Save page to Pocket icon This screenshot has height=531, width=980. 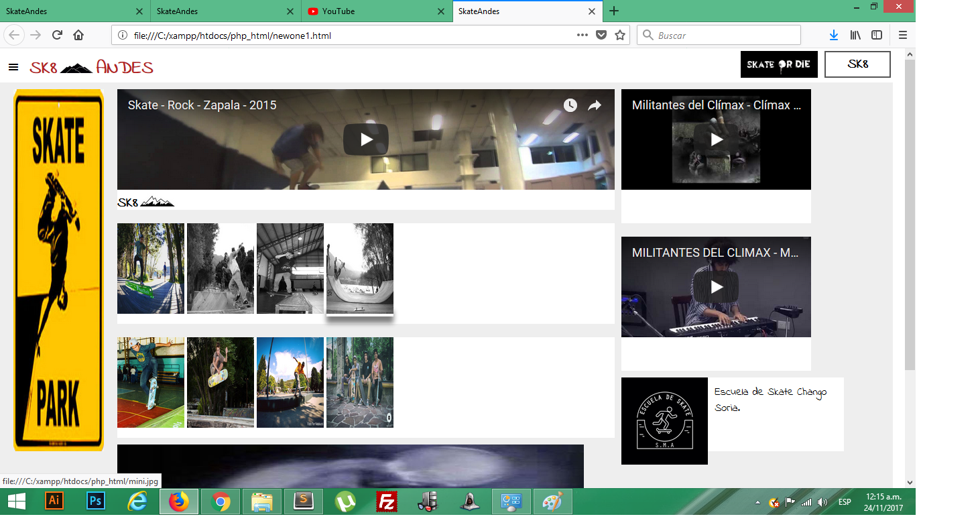point(601,36)
